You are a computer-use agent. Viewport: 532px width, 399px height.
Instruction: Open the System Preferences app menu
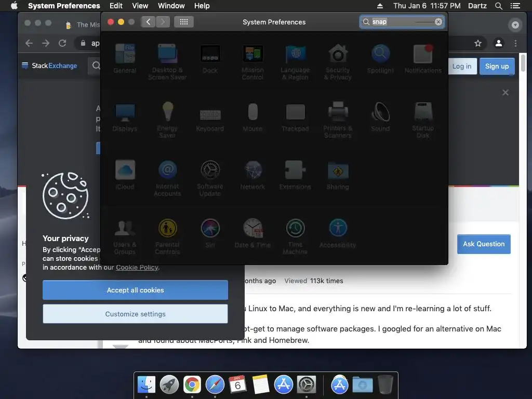(64, 6)
